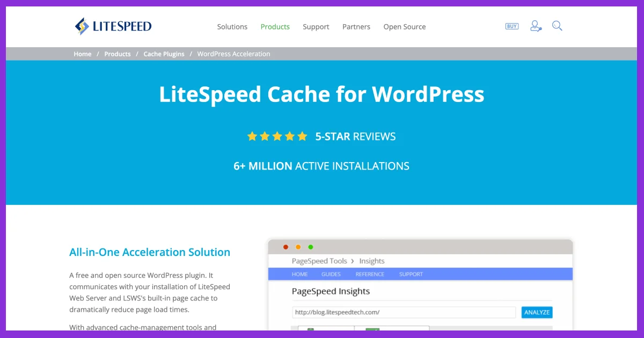Viewport: 644px width, 338px height.
Task: Click the 5-STAR REVIEWS text
Action: pos(355,137)
